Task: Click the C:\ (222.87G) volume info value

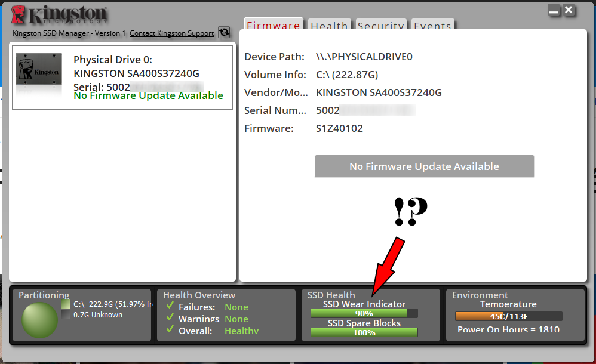Action: coord(347,75)
